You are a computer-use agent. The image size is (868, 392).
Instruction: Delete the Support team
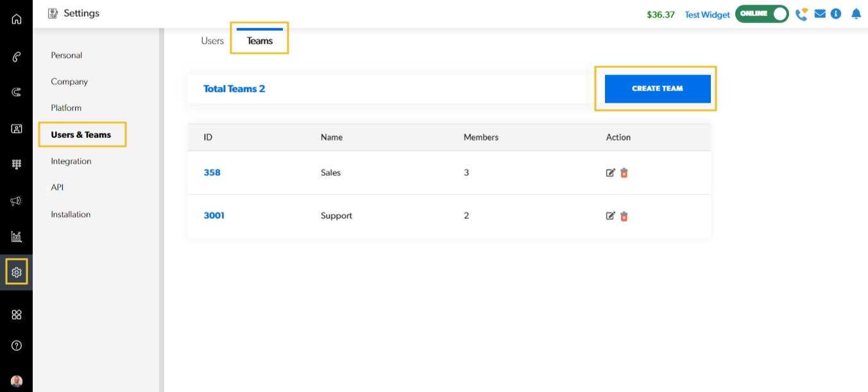624,216
